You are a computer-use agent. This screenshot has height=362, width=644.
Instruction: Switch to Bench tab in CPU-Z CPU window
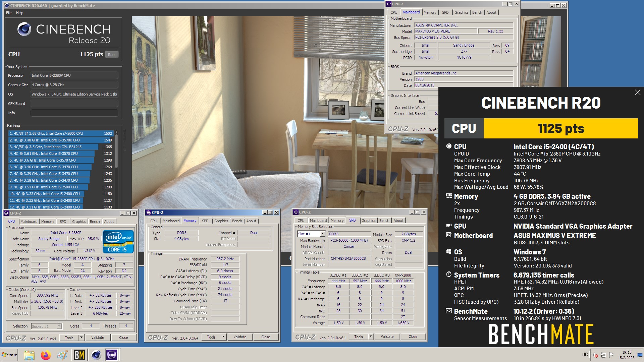pos(95,222)
